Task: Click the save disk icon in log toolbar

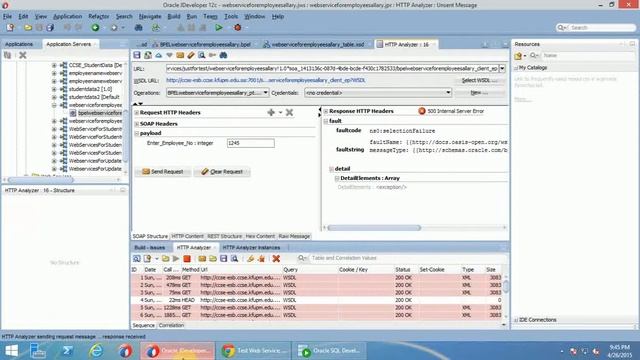Action: [x=224, y=258]
